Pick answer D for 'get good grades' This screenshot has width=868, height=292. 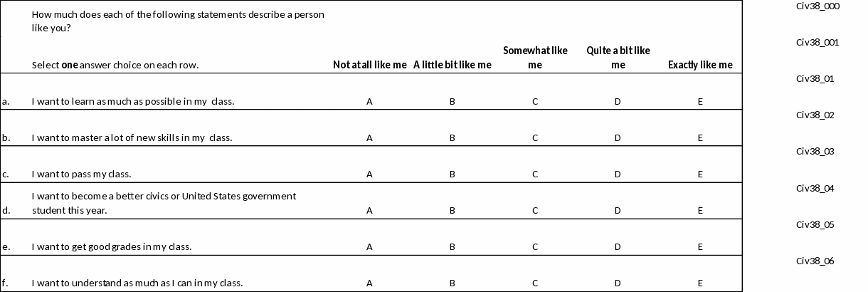(x=618, y=247)
